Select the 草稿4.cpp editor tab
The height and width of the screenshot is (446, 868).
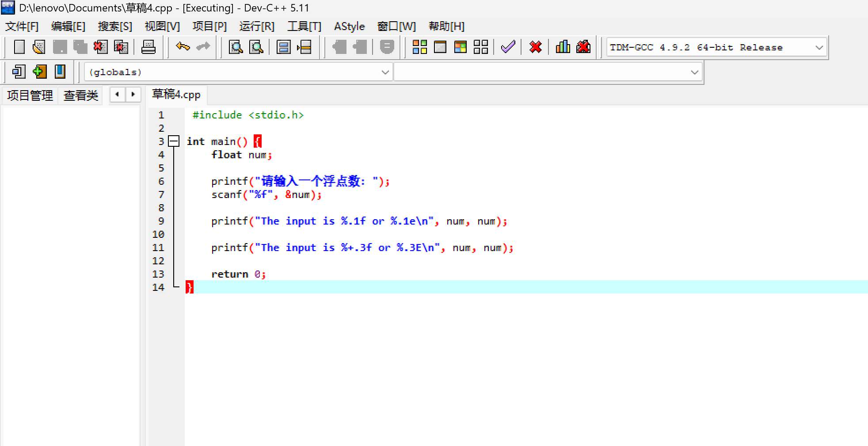point(176,95)
